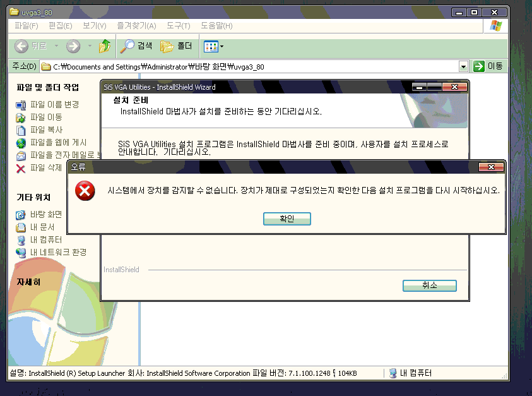Viewport: 532px width, 396px height.
Task: Open the Forward button history dropdown arrow
Action: click(x=90, y=46)
